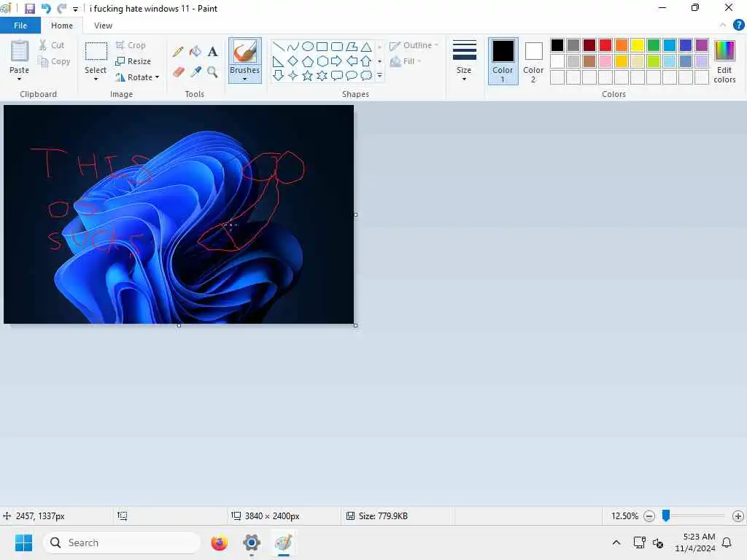The image size is (747, 560).
Task: Choose the Five-point star shape
Action: 308,75
